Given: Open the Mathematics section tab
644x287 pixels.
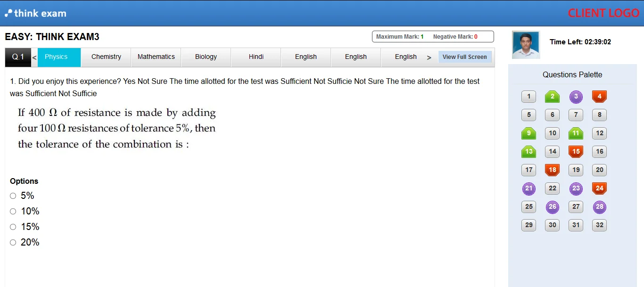Looking at the screenshot, I should [x=156, y=57].
